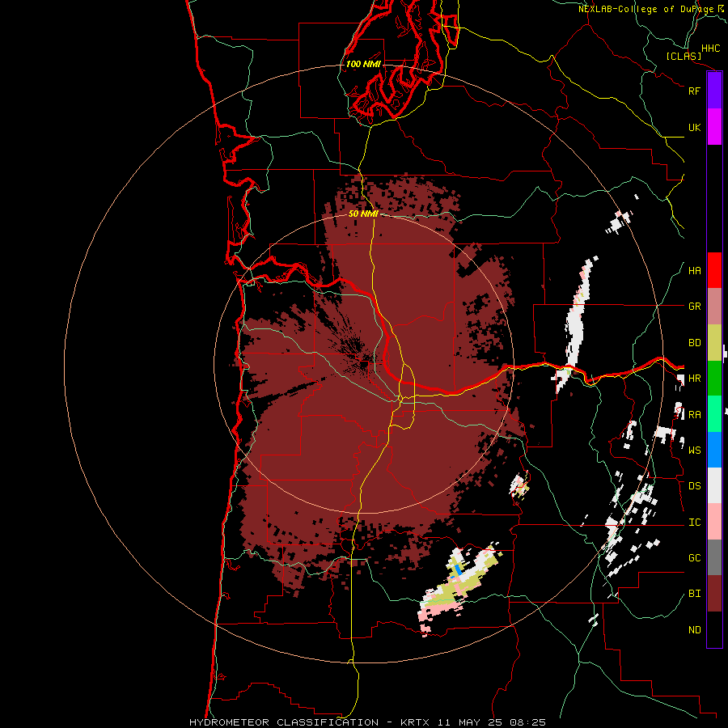Click the UK legend label
This screenshot has width=728, height=728.
click(694, 127)
